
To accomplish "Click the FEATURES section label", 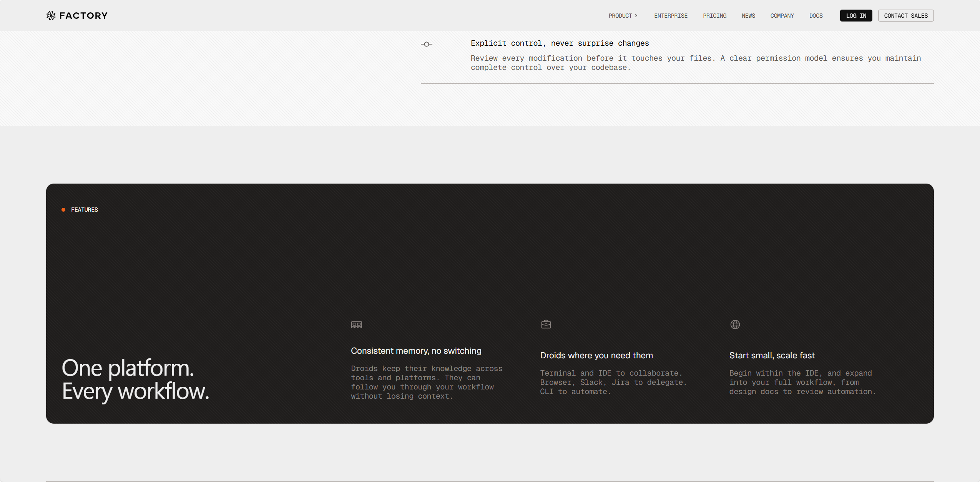I will [85, 210].
